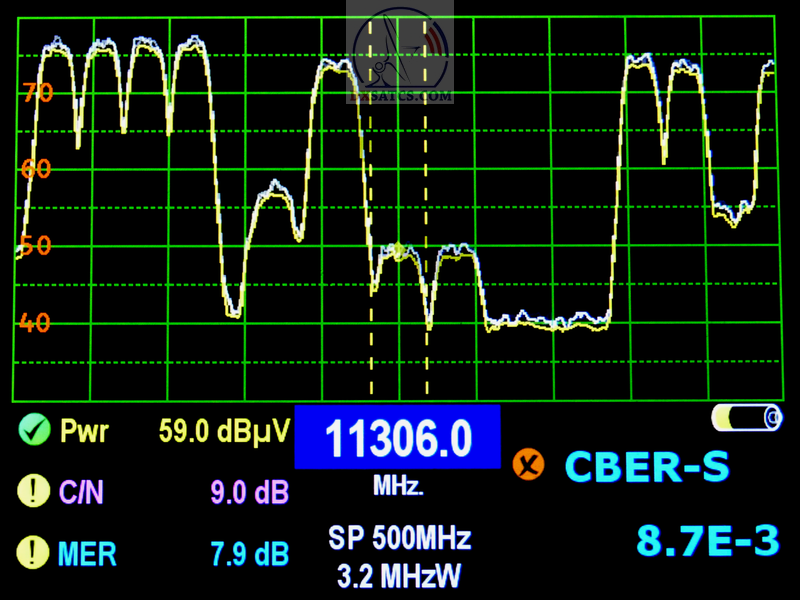The width and height of the screenshot is (800, 600).
Task: Click the 70 level axis label
Action: tap(38, 94)
